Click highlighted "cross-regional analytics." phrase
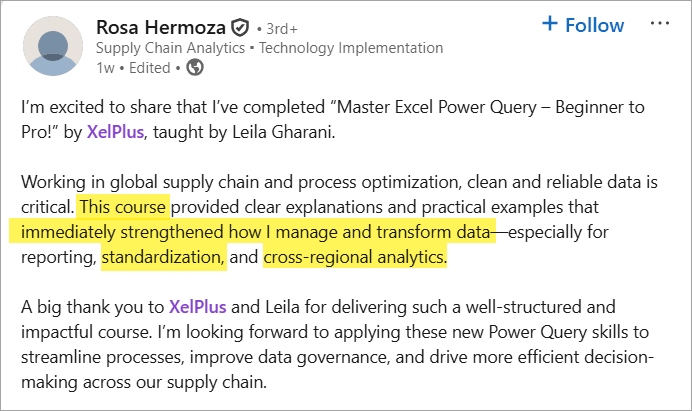 tap(355, 258)
